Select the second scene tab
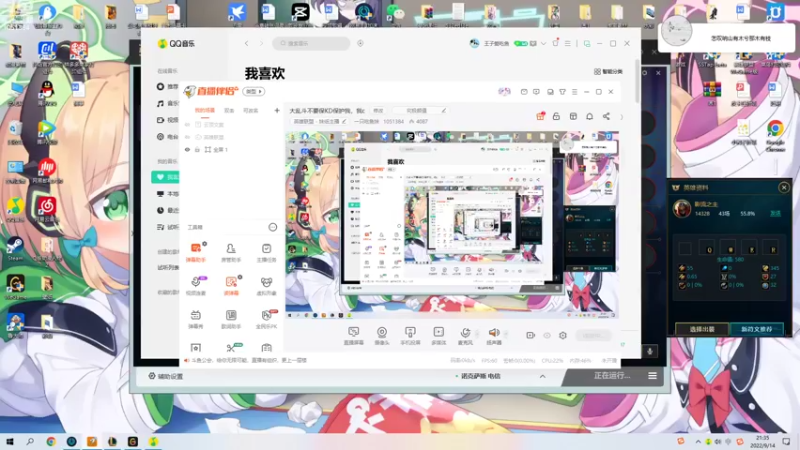 point(229,110)
